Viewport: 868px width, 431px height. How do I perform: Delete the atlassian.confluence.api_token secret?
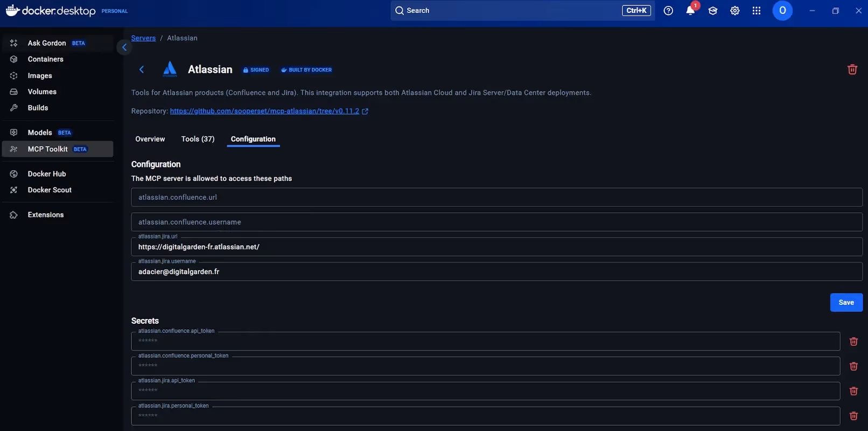pyautogui.click(x=853, y=342)
